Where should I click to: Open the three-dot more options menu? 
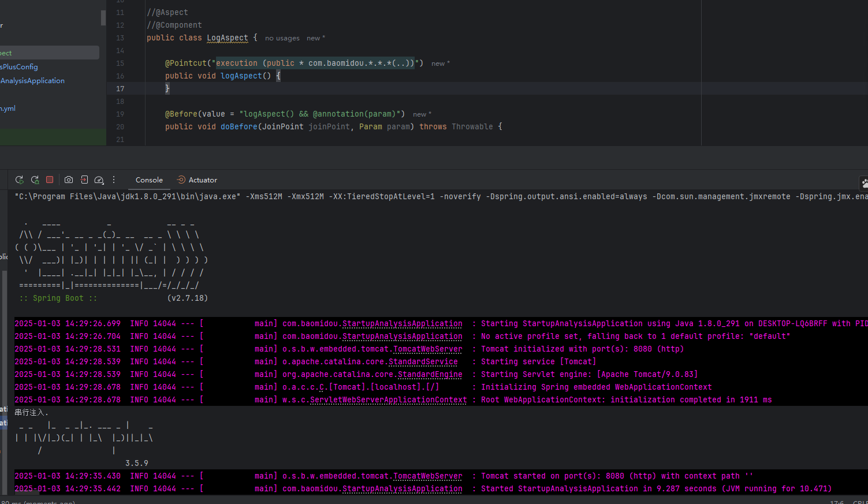[x=114, y=180]
